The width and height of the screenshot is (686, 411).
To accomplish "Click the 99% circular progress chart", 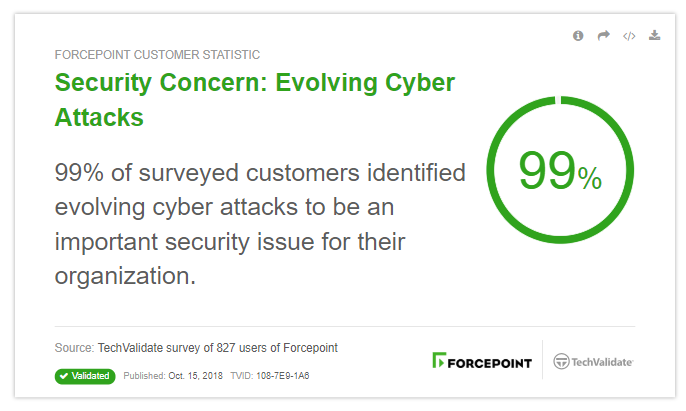I will pos(560,170).
